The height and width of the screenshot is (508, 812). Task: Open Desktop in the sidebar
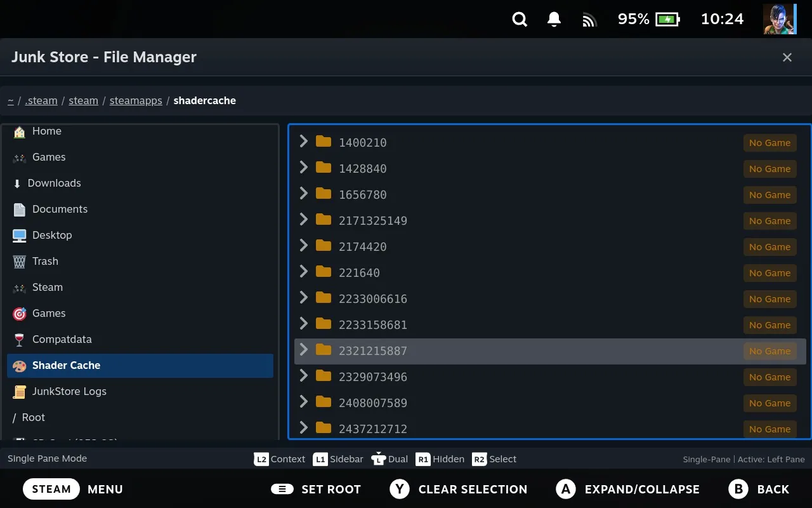(x=140, y=235)
